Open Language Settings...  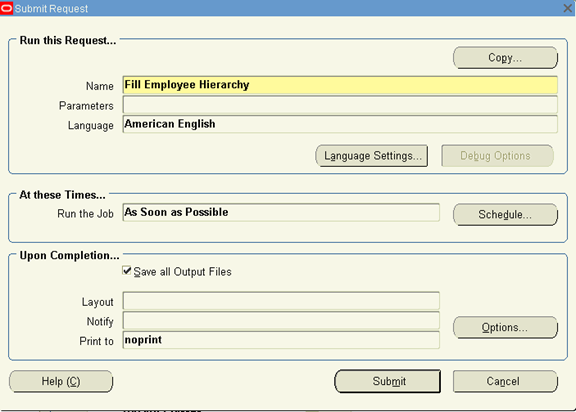(372, 156)
